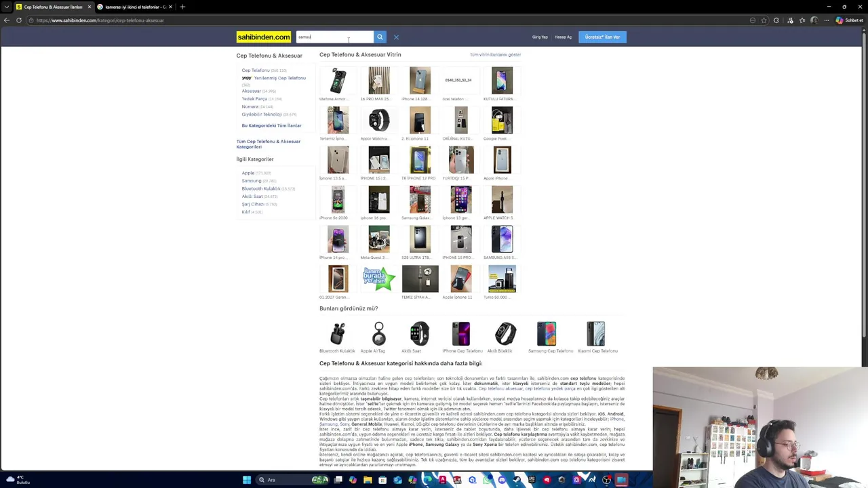This screenshot has height=488, width=868.
Task: Click the Xiaomi Cep Telefonu icon
Action: 595,333
